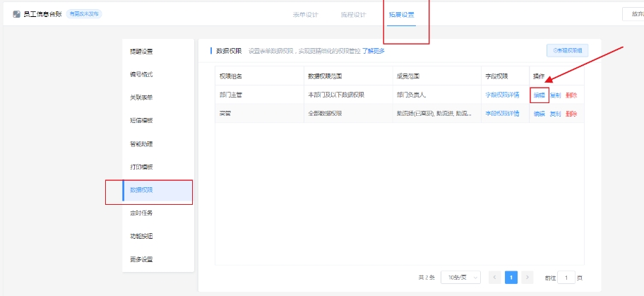The image size is (644, 296).
Task: Delete the second permission group row
Action: coord(571,114)
